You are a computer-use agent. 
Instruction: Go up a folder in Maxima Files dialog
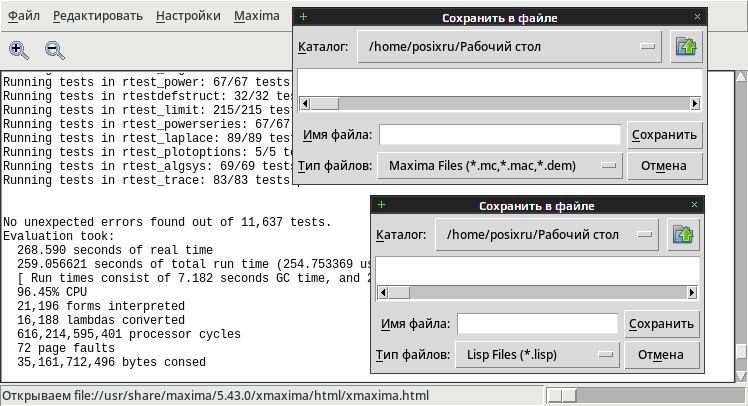[x=686, y=47]
